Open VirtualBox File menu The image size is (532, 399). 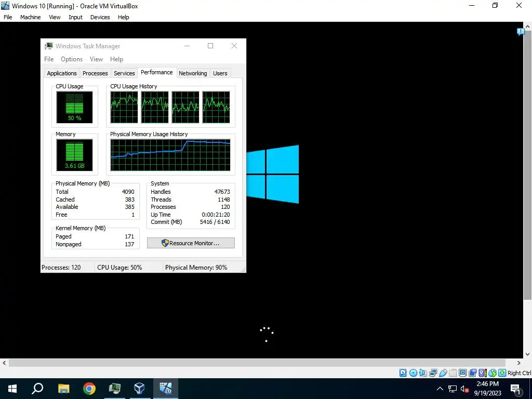coord(8,17)
